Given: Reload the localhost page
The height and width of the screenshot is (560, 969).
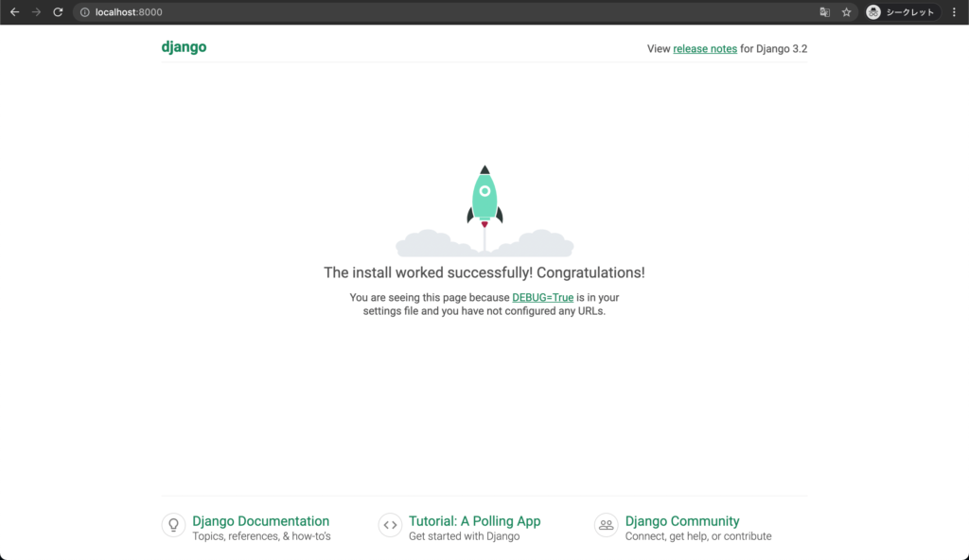Looking at the screenshot, I should click(x=58, y=12).
